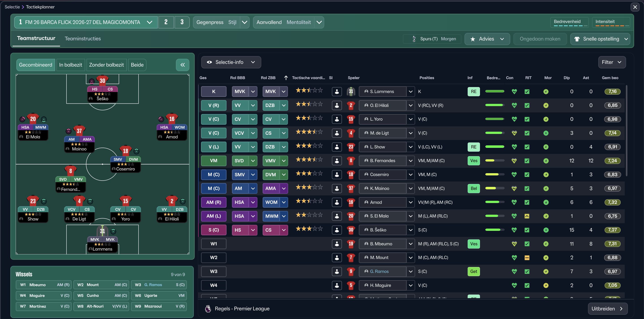Image resolution: width=644 pixels, height=319 pixels.
Task: Click the Spurs club crest icon
Action: click(414, 39)
